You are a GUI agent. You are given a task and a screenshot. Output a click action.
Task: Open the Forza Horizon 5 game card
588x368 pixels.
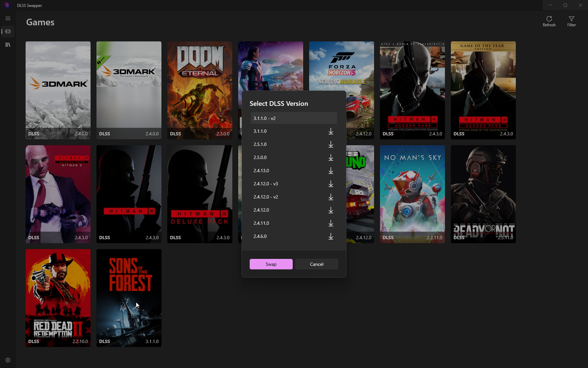[x=342, y=66]
